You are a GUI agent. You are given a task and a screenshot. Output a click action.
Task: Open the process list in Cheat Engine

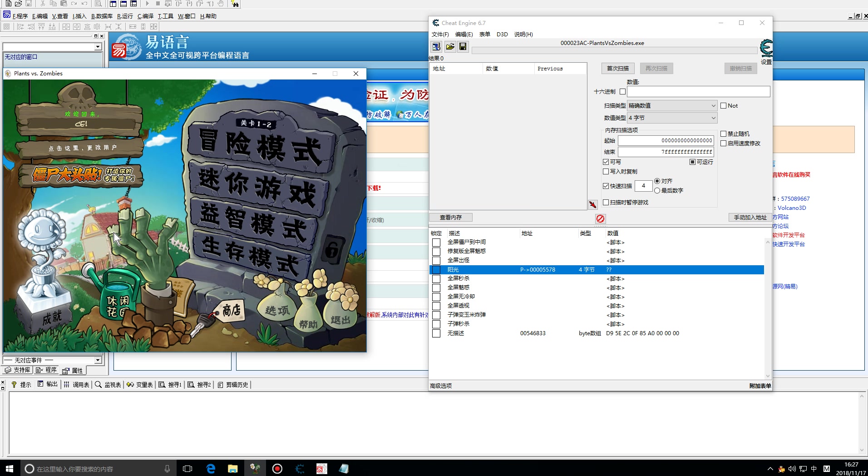[436, 46]
